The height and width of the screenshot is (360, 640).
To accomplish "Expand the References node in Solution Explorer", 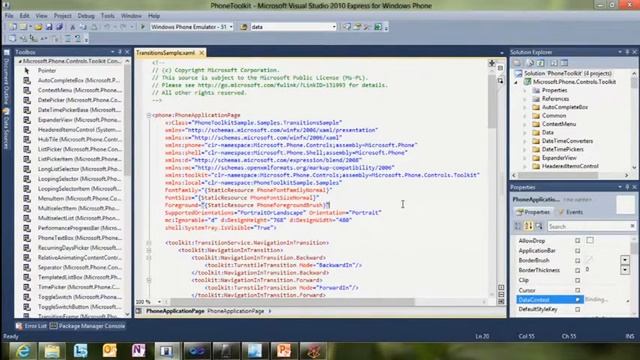I will [x=525, y=99].
